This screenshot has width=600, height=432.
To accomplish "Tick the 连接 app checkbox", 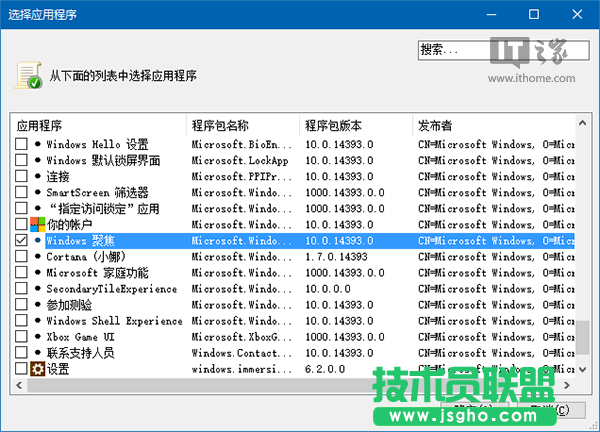I will click(x=21, y=177).
